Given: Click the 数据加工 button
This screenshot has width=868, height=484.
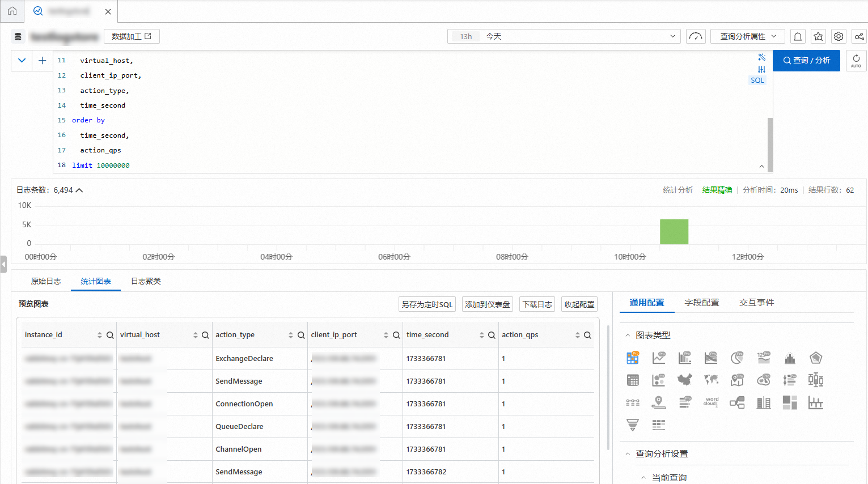Looking at the screenshot, I should 132,36.
